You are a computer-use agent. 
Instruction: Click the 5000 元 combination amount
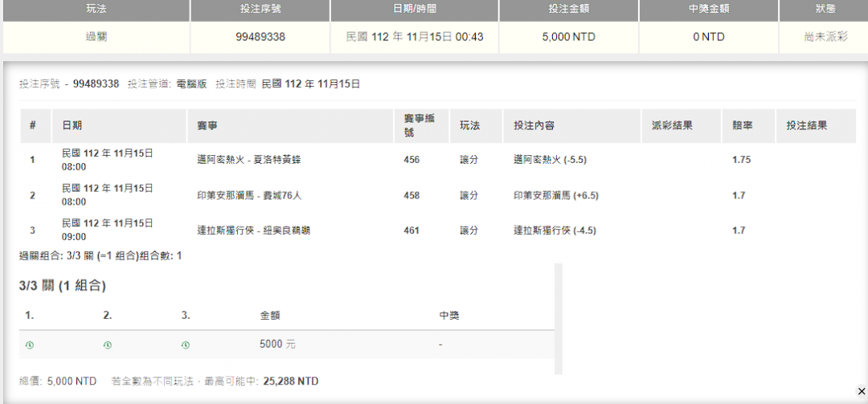(277, 345)
